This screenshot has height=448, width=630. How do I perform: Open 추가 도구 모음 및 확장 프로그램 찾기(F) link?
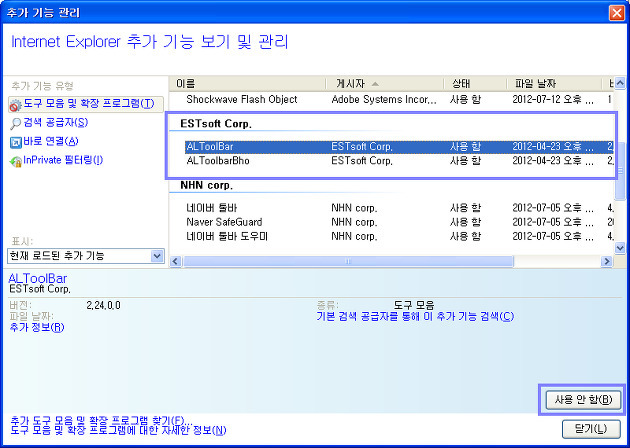[101, 421]
